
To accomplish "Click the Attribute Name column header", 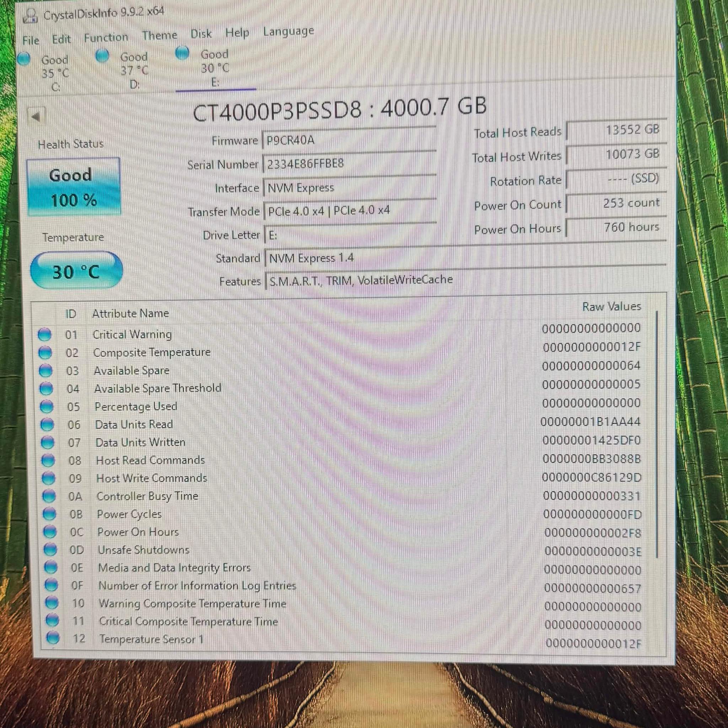I will tap(130, 313).
